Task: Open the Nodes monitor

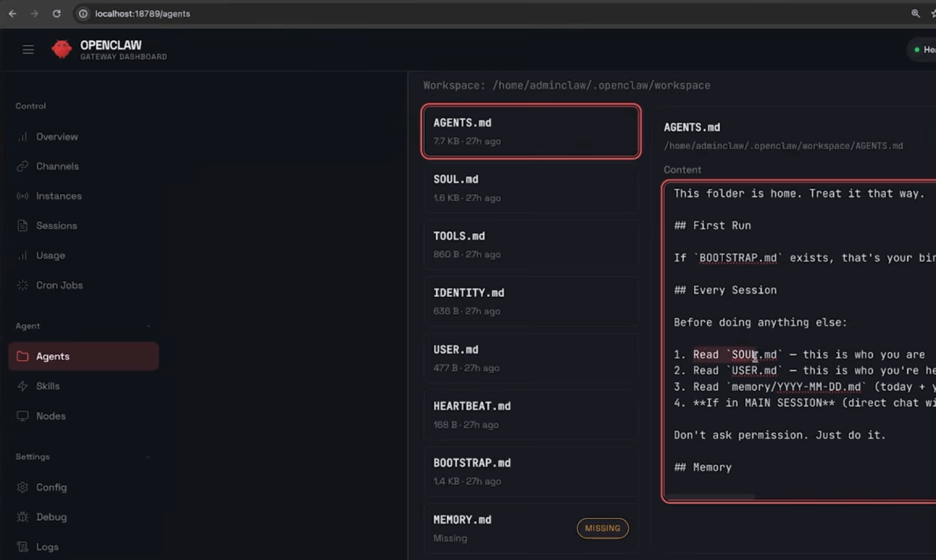Action: tap(51, 416)
